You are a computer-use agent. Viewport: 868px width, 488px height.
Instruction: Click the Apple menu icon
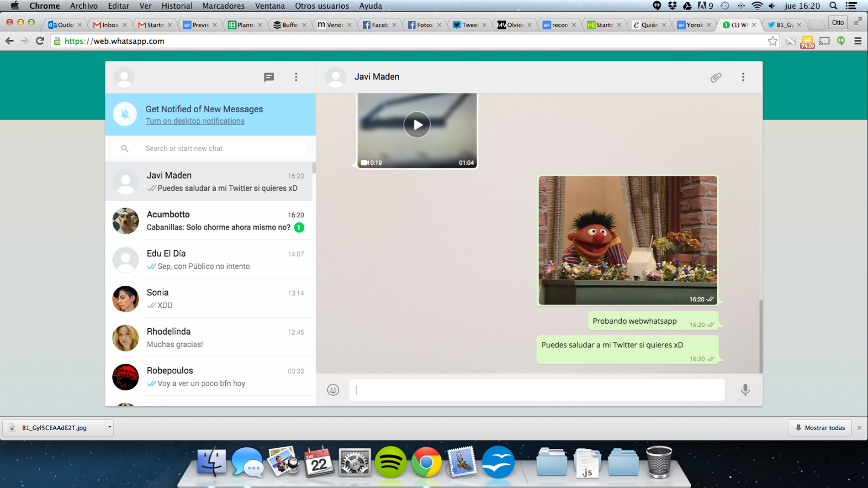tap(15, 6)
